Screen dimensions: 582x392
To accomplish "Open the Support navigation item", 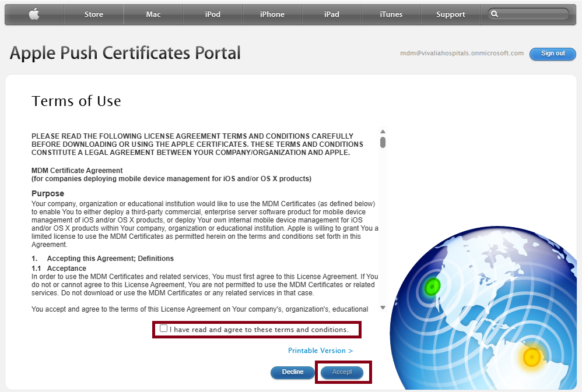I will pyautogui.click(x=450, y=15).
